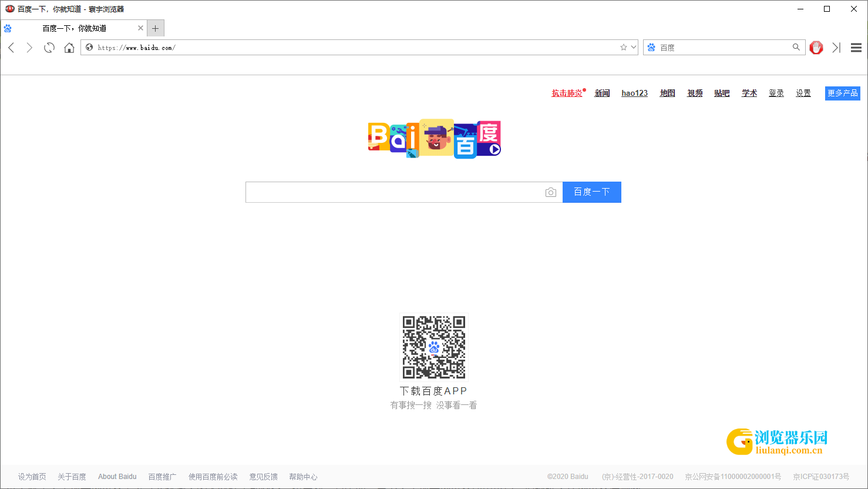Bookmark this page with the star icon
The height and width of the screenshot is (489, 868).
pyautogui.click(x=624, y=47)
